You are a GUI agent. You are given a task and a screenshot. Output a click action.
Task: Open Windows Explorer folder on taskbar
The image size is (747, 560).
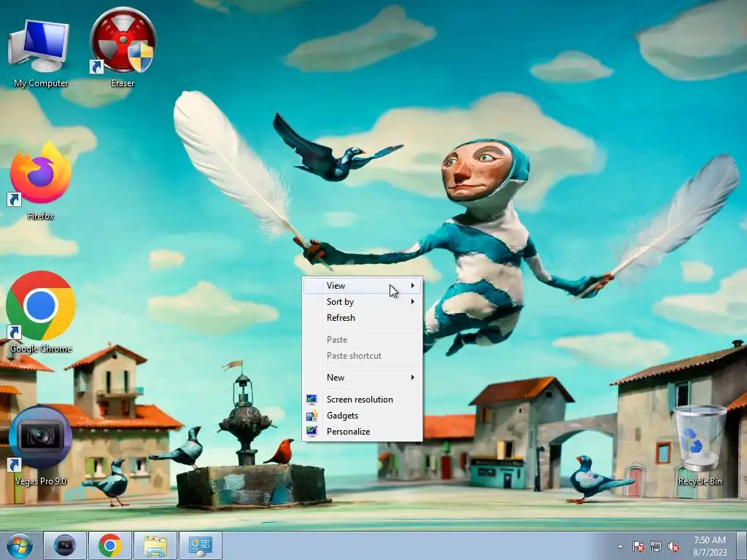[155, 545]
